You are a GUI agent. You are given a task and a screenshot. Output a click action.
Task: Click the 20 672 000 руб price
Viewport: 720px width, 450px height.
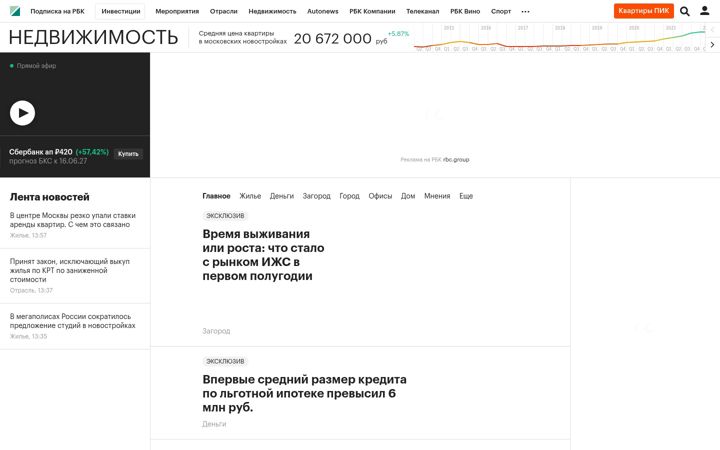pyautogui.click(x=340, y=39)
